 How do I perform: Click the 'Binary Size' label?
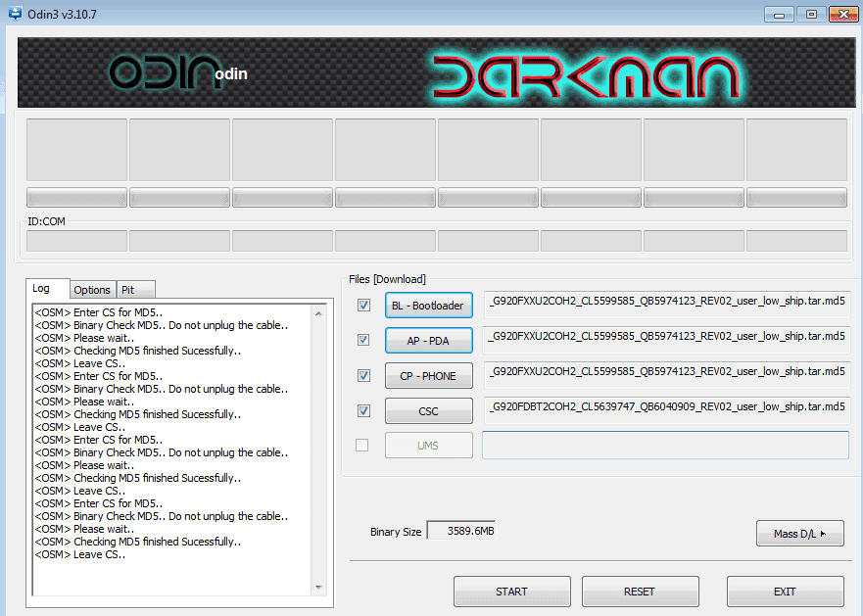pyautogui.click(x=396, y=532)
